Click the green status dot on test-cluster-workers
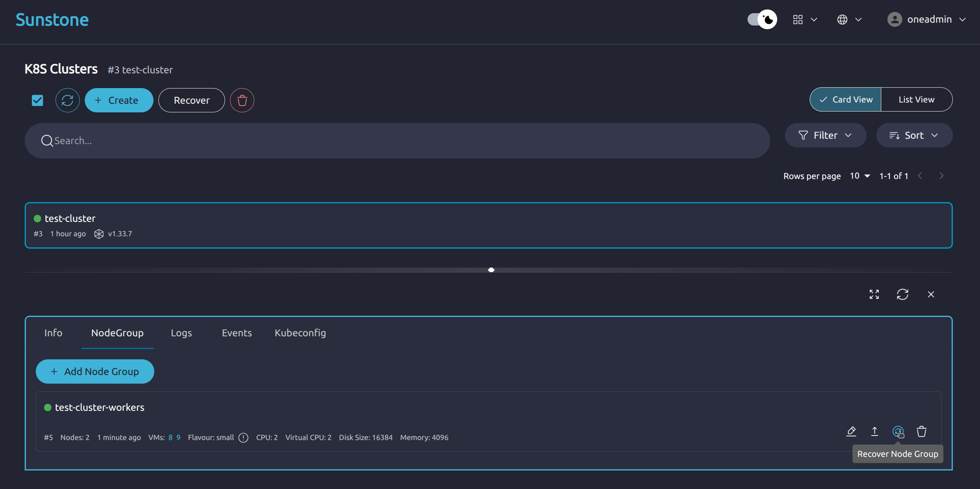The image size is (980, 489). pos(48,407)
